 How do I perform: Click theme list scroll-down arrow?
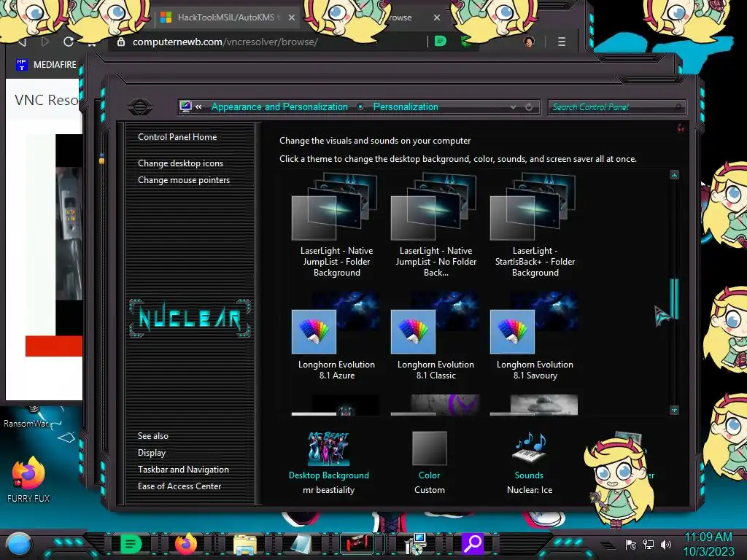tap(674, 410)
